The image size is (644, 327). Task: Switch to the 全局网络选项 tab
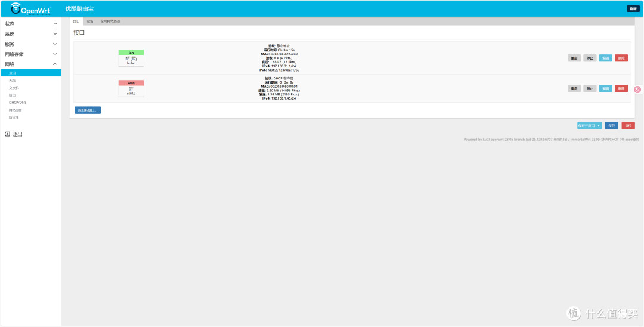pos(110,21)
